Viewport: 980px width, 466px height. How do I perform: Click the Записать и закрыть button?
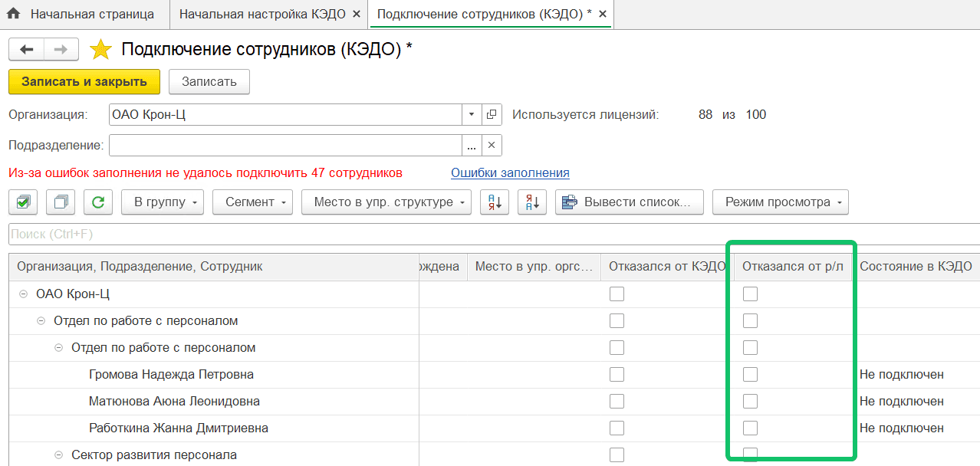pyautogui.click(x=84, y=82)
